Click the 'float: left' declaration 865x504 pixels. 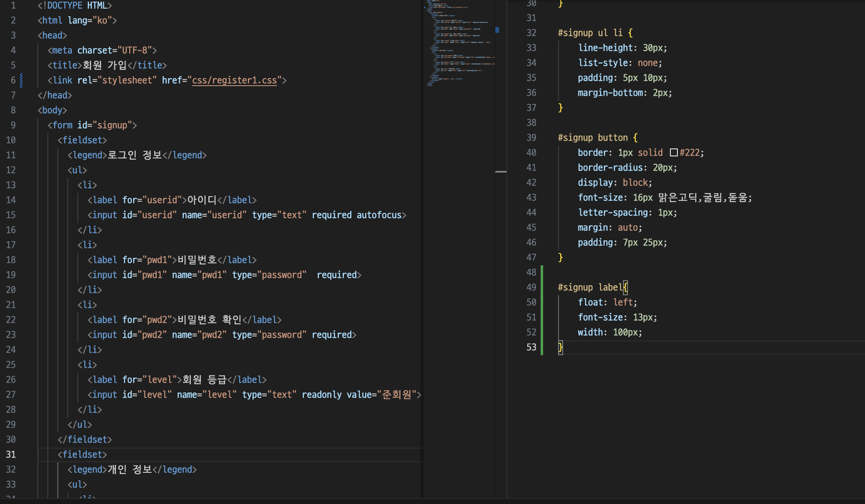(x=607, y=302)
